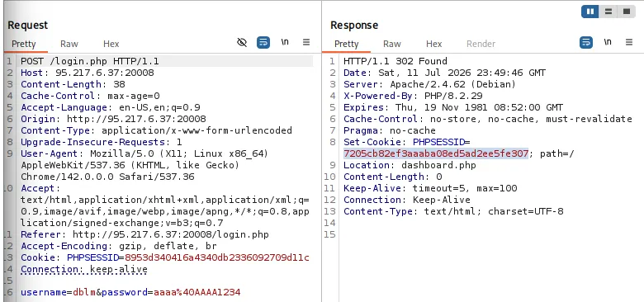Click the POST /login.php HTTP/1.1 line
This screenshot has height=302, width=644.
(x=90, y=62)
